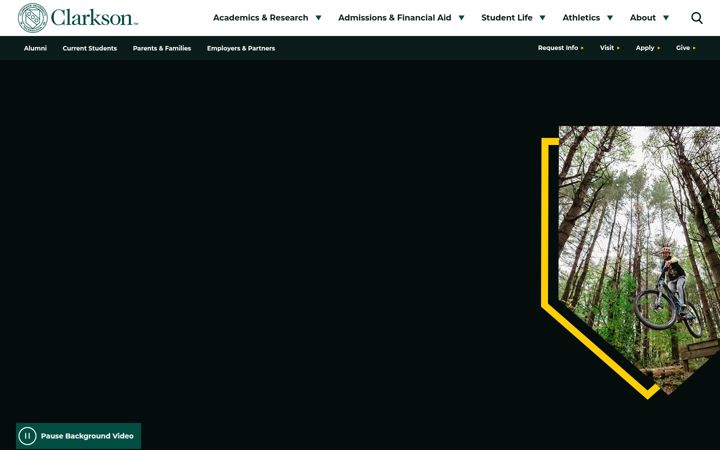Open the Employers & Partners link
Image resolution: width=720 pixels, height=450 pixels.
241,48
